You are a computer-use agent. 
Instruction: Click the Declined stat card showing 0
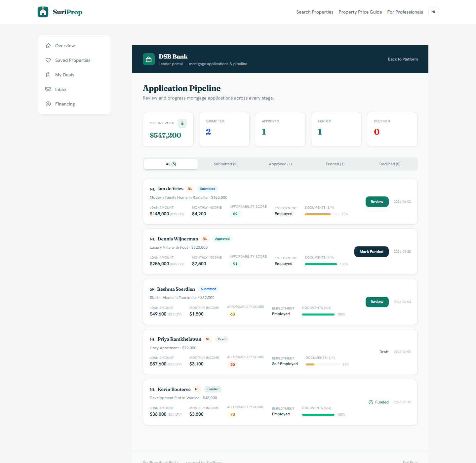click(392, 129)
